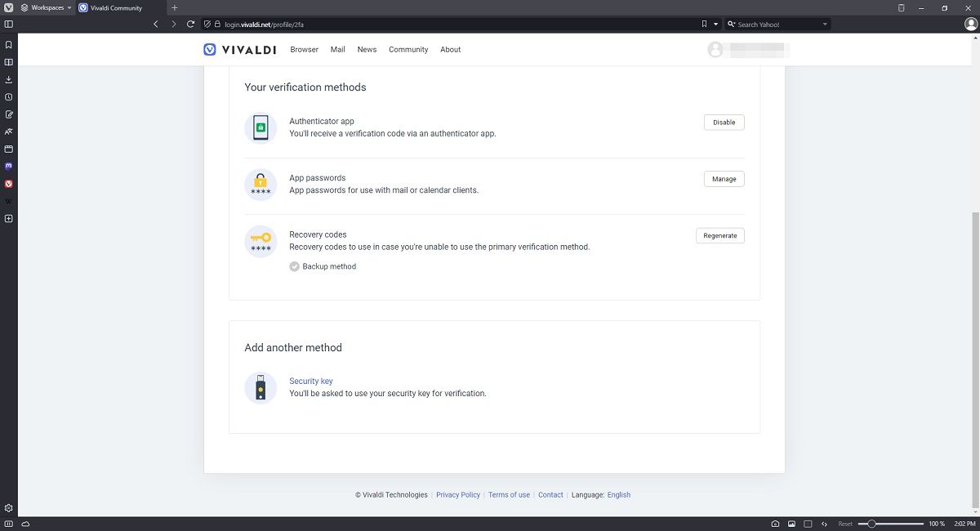Open the Vivaldi web panel
The height and width of the screenshot is (531, 980).
coord(8,184)
